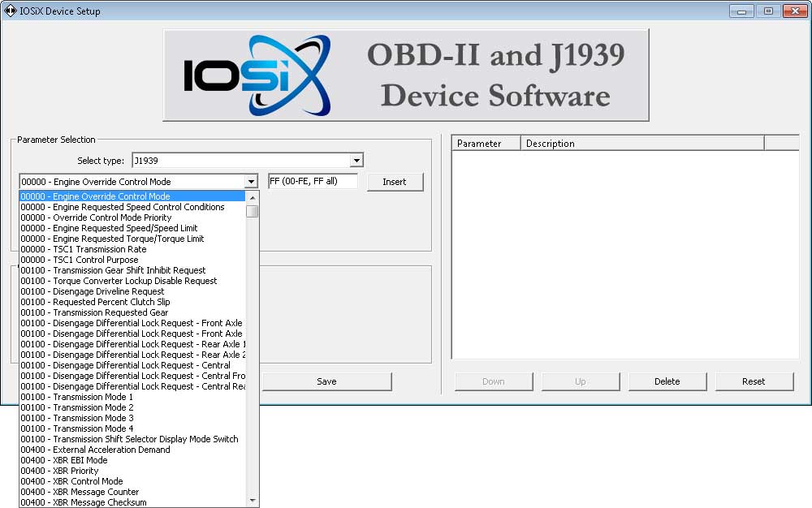Collapse the parameter list dropdown arrow

tap(251, 182)
